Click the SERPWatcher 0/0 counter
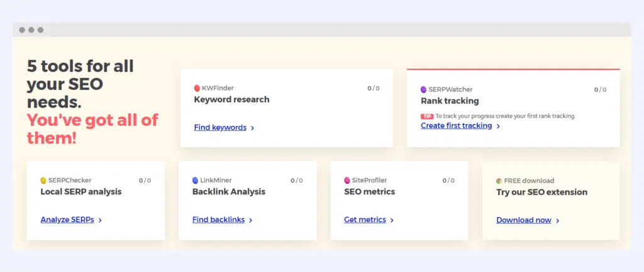The height and width of the screenshot is (272, 644). point(600,89)
